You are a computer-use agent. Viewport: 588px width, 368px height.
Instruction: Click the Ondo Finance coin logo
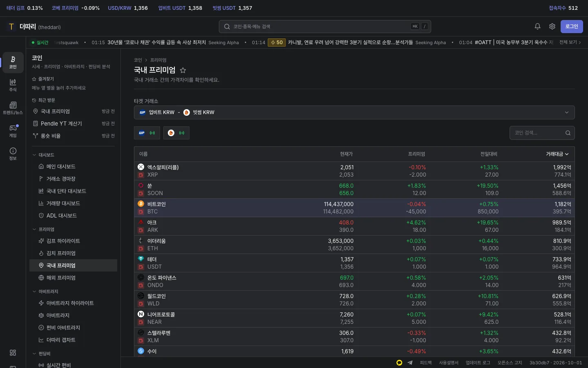141,277
